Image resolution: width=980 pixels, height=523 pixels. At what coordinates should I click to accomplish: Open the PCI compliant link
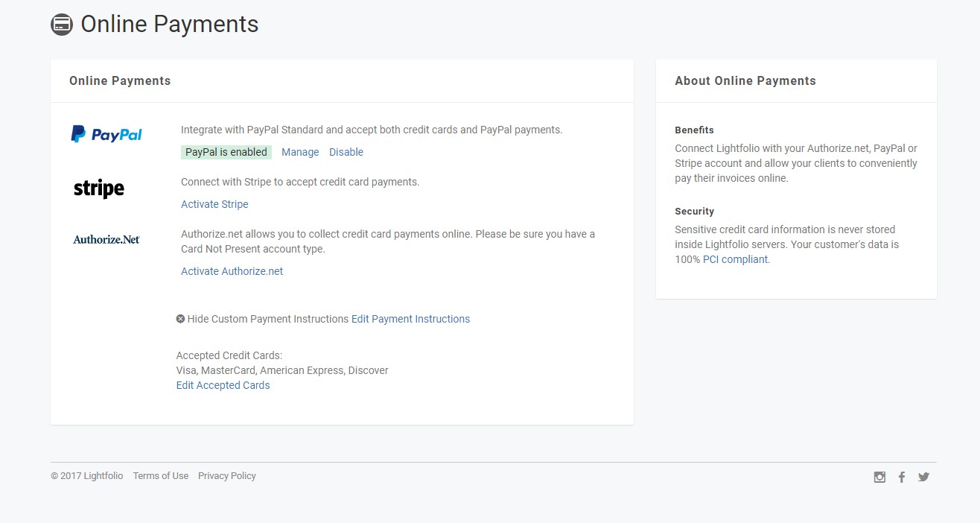(735, 259)
